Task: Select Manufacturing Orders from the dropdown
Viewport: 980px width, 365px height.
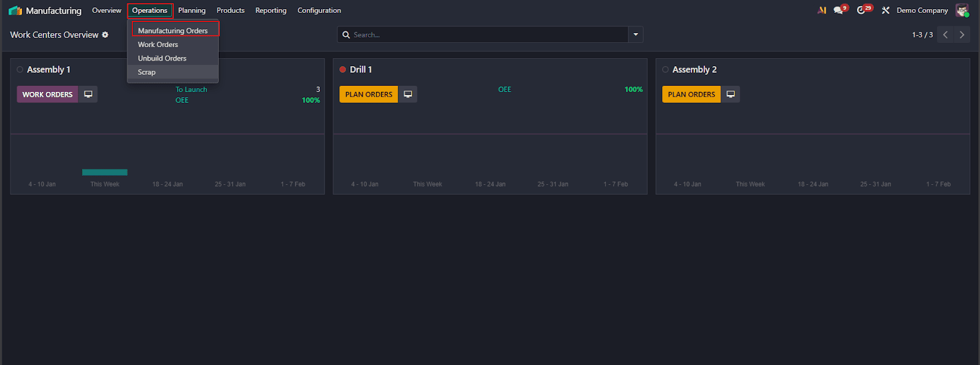Action: 173,31
